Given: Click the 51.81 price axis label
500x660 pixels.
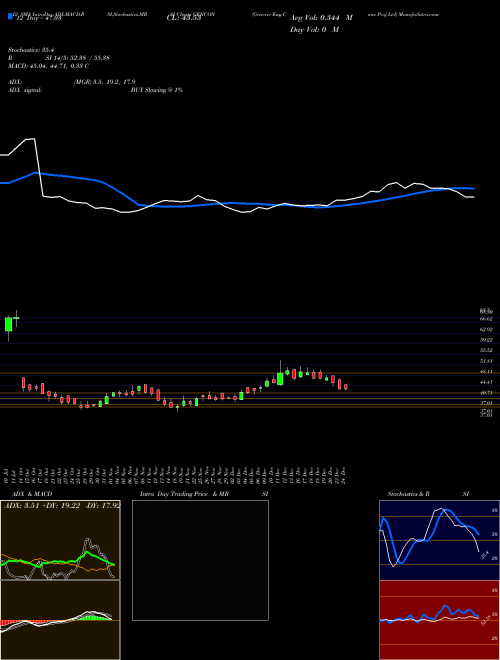Looking at the screenshot, I should click(x=487, y=361).
